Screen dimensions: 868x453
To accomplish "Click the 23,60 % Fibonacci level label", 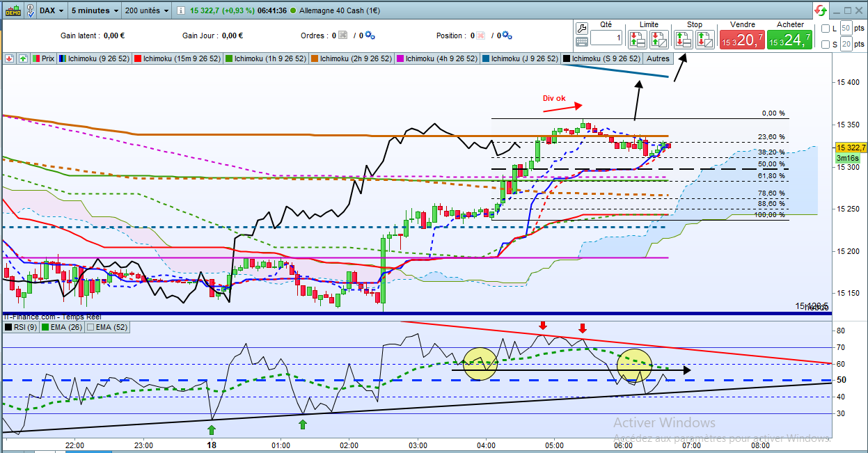I will [772, 137].
